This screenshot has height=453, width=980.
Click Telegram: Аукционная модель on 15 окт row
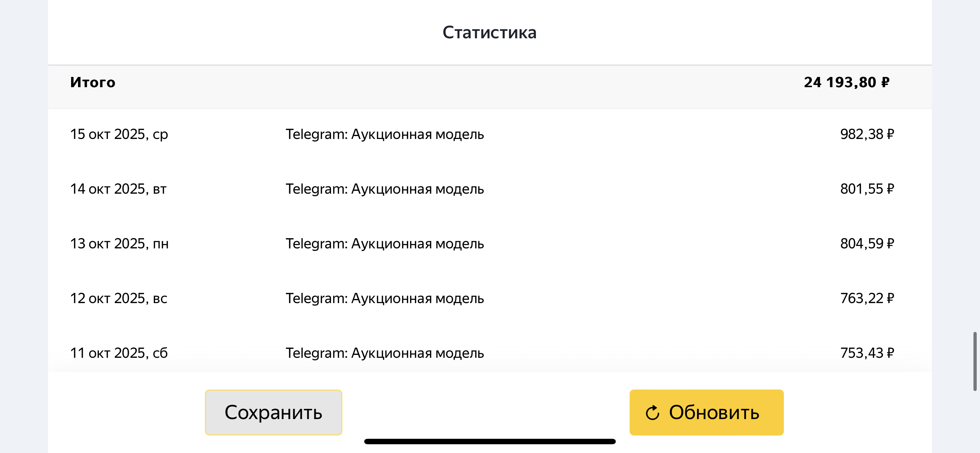385,134
